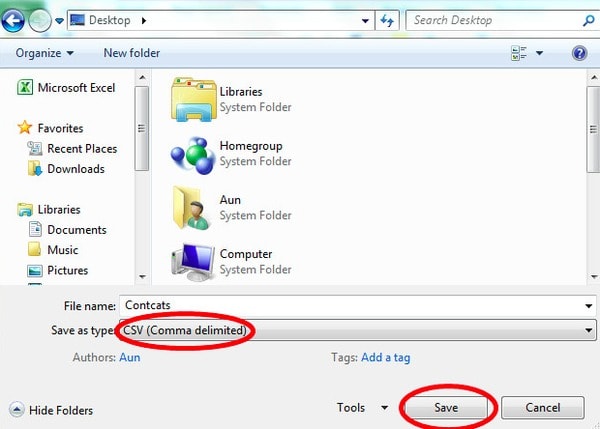Click the Cancel button
600x429 pixels.
(543, 408)
